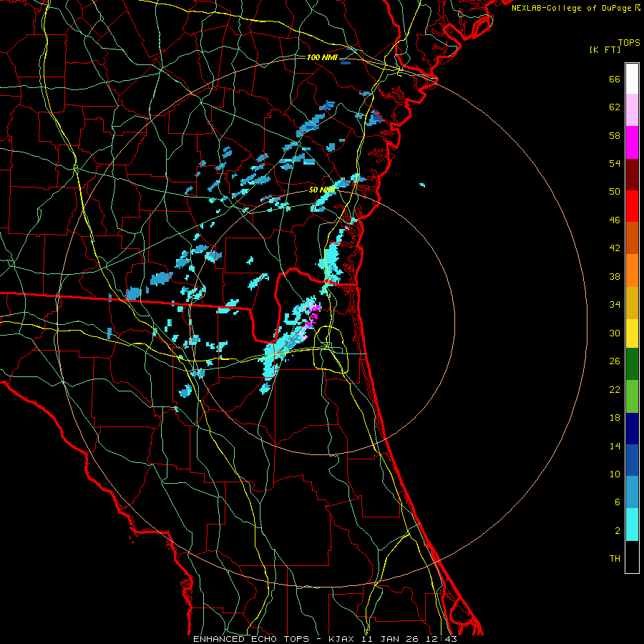Click the "12:43" timestamp text
Image resolution: width=644 pixels, height=644 pixels.
click(x=441, y=639)
